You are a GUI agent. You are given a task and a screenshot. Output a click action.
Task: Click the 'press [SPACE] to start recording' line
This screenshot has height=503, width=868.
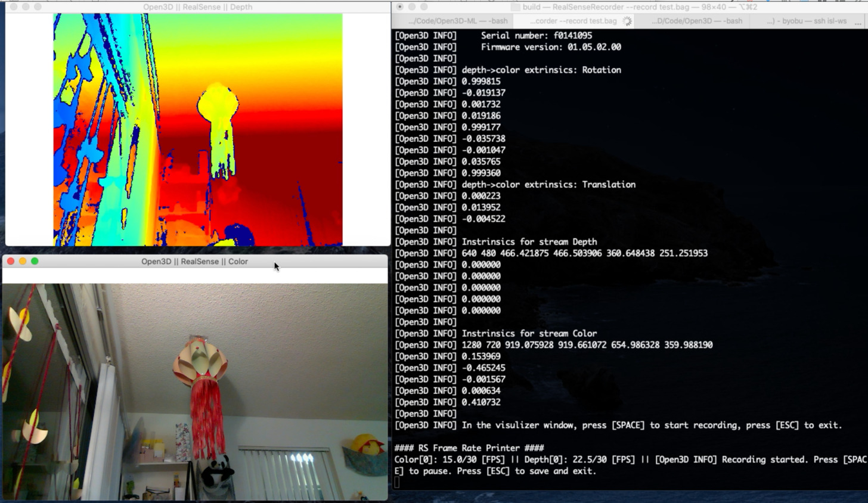tap(652, 426)
